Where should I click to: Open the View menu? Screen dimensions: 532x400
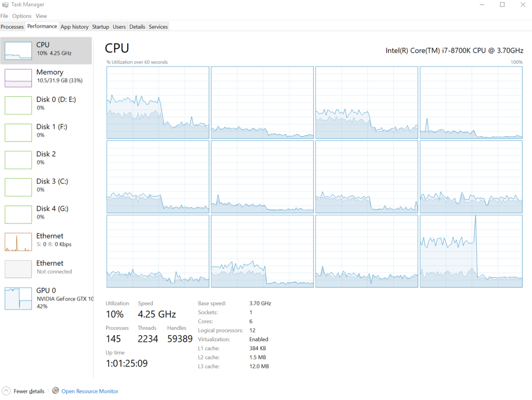point(41,16)
